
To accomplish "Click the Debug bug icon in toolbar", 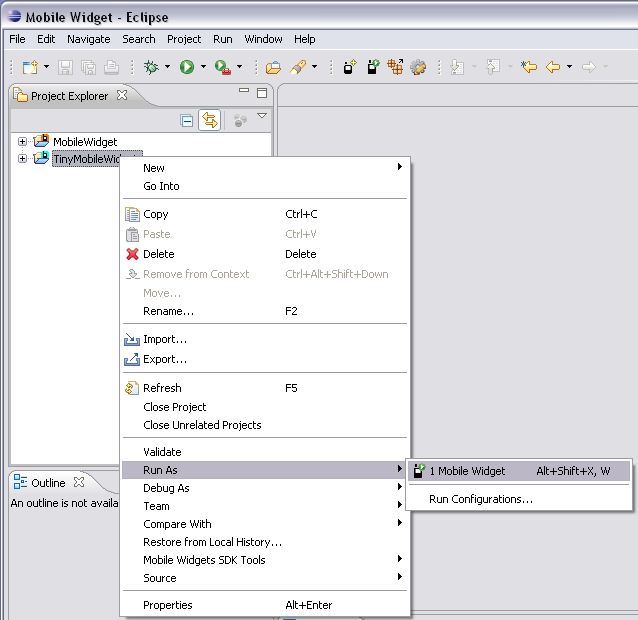I will 151,67.
